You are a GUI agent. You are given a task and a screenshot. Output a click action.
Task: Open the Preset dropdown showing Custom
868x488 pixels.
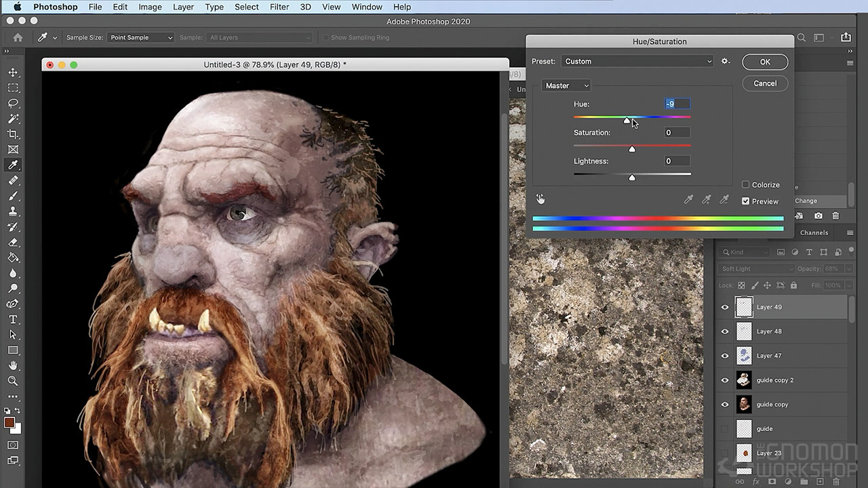coord(637,61)
